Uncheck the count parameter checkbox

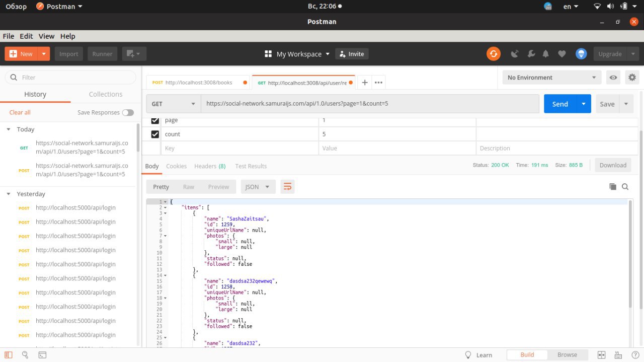[x=155, y=134]
